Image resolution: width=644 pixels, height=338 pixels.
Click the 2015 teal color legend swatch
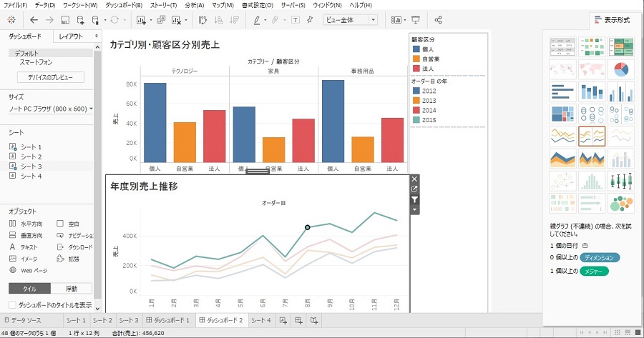click(416, 119)
